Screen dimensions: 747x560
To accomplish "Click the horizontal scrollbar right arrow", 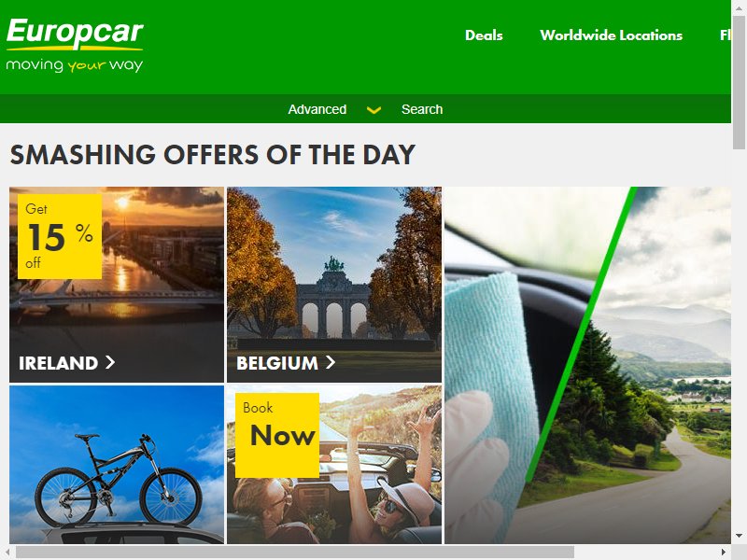I will pos(724,552).
